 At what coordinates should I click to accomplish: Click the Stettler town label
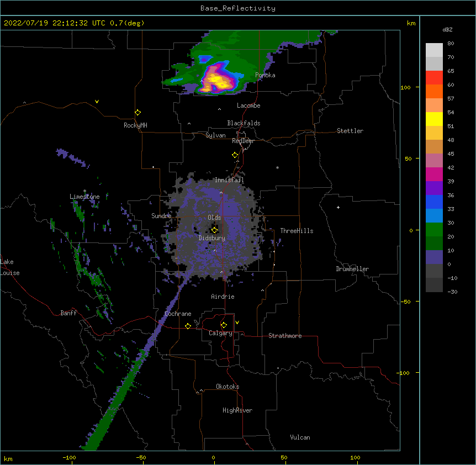coord(350,131)
